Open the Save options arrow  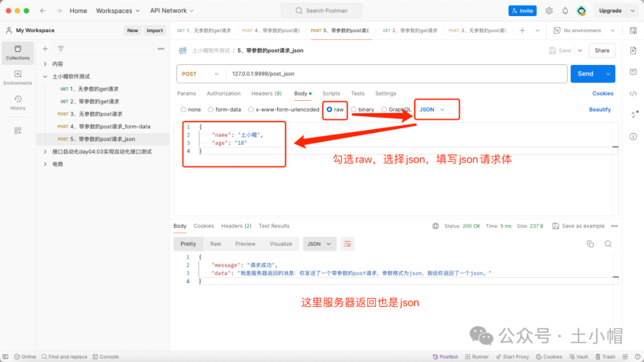(580, 51)
